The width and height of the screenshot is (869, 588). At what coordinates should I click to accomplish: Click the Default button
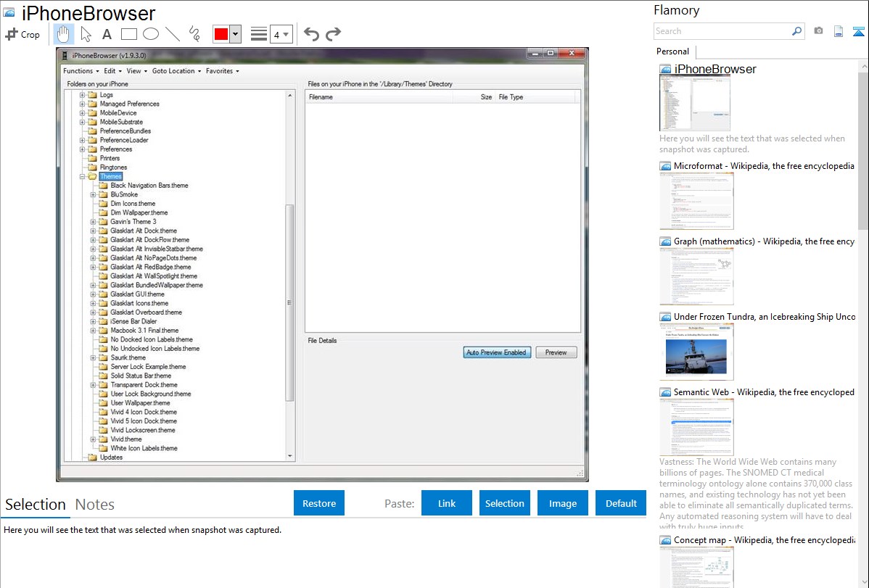coord(621,503)
